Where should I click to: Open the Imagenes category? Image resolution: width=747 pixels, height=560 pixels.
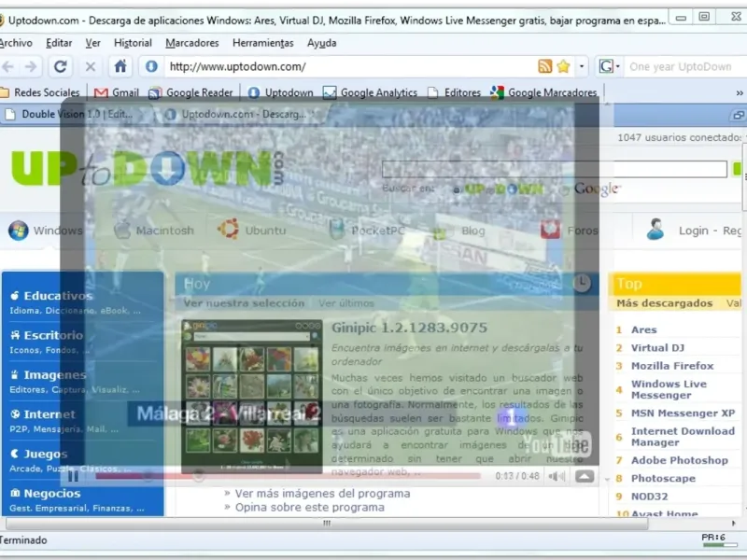(x=55, y=375)
